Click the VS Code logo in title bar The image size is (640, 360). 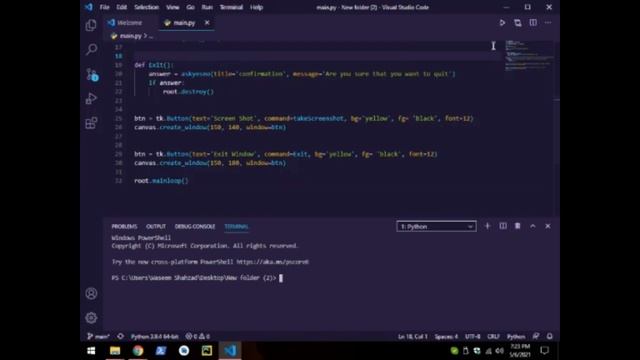[x=89, y=7]
